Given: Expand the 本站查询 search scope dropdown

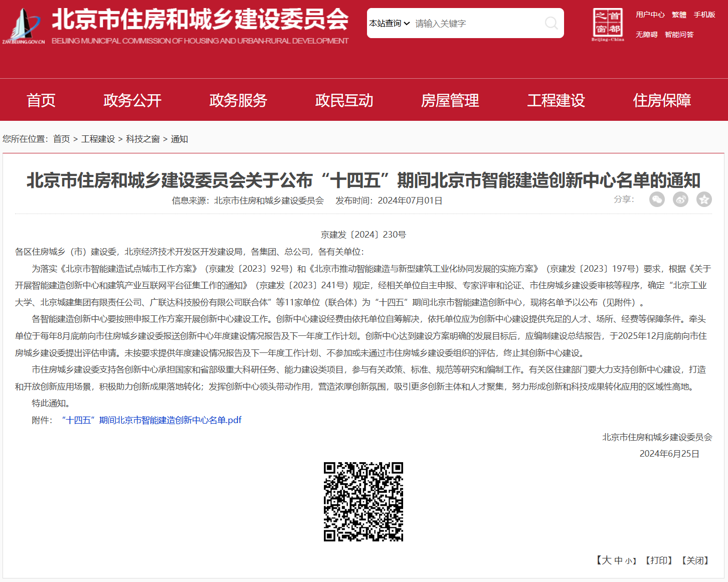Looking at the screenshot, I should point(390,24).
